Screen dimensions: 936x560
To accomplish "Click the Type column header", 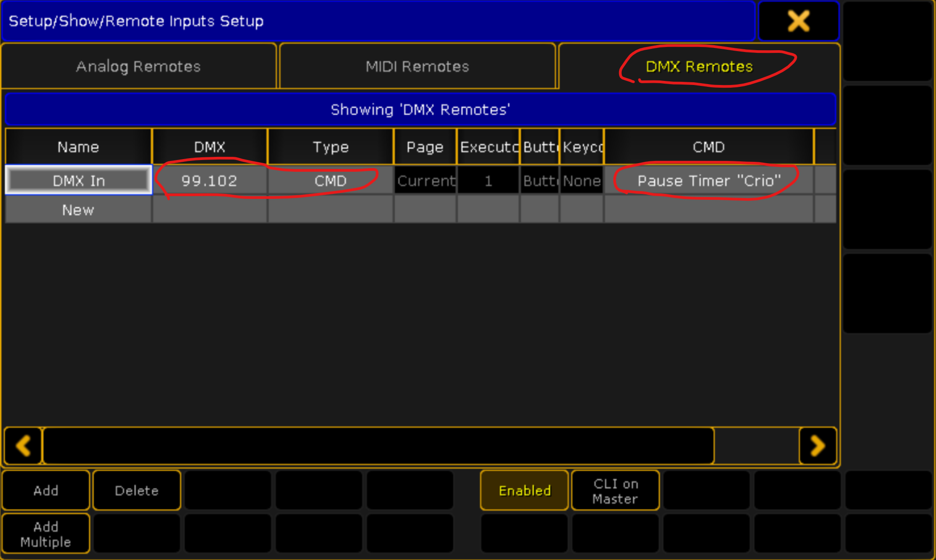I will (x=331, y=147).
